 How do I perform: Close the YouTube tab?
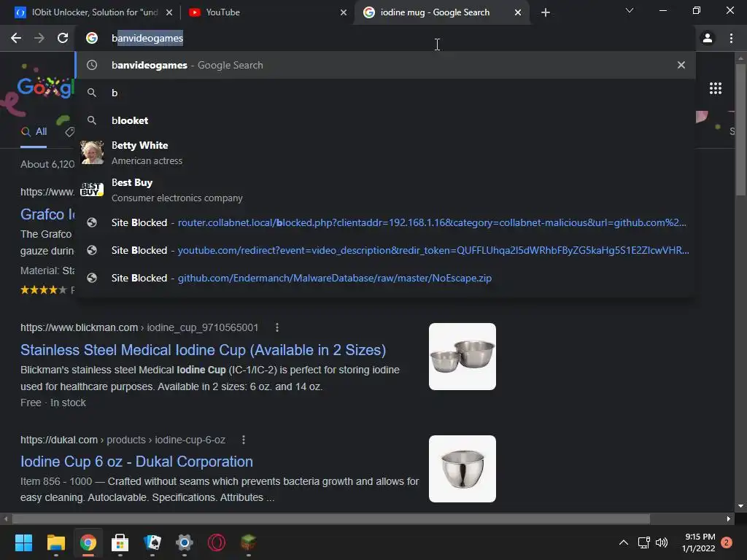click(344, 12)
